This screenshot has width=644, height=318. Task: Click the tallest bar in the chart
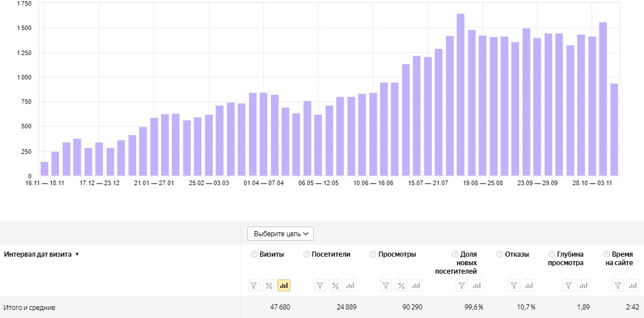click(460, 94)
